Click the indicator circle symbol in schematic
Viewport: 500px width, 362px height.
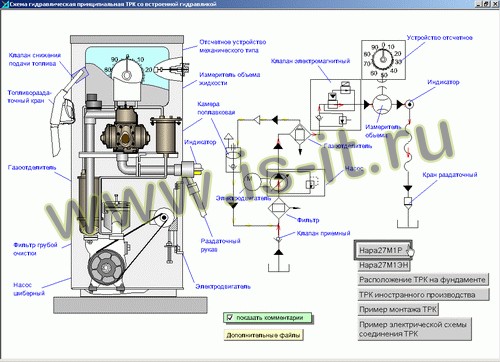click(x=409, y=104)
